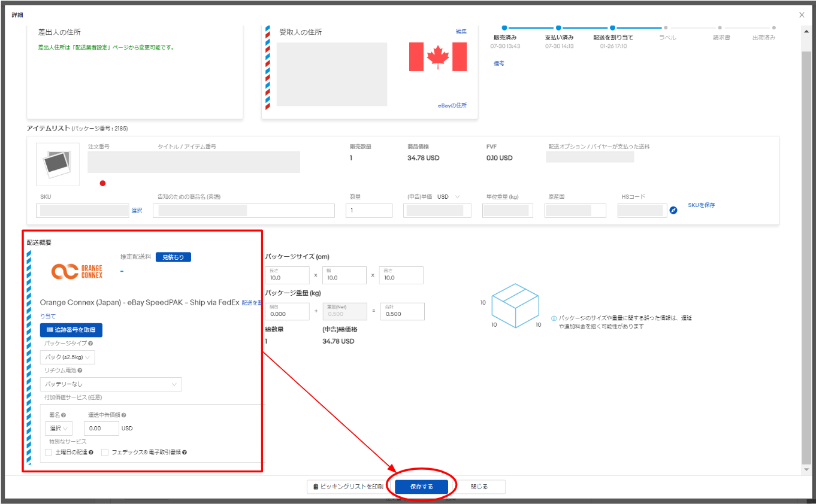Click the HS code compass lookup icon
This screenshot has width=816, height=504.
pos(673,211)
